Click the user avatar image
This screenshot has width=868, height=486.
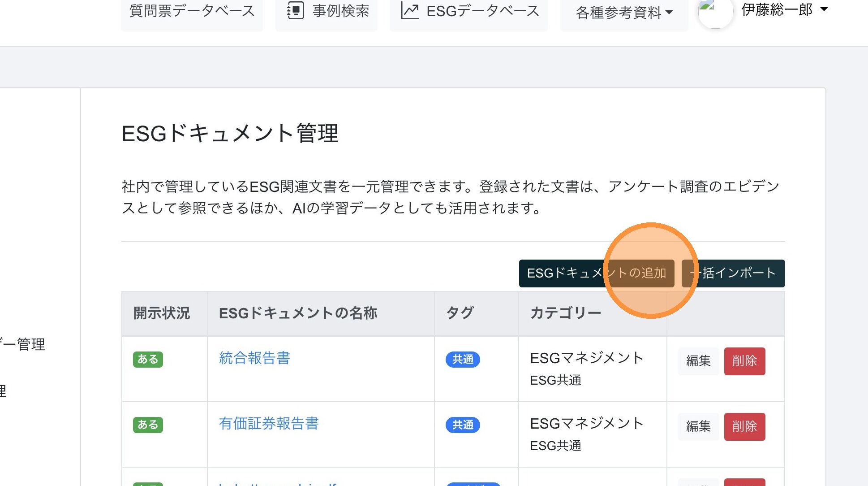point(715,12)
